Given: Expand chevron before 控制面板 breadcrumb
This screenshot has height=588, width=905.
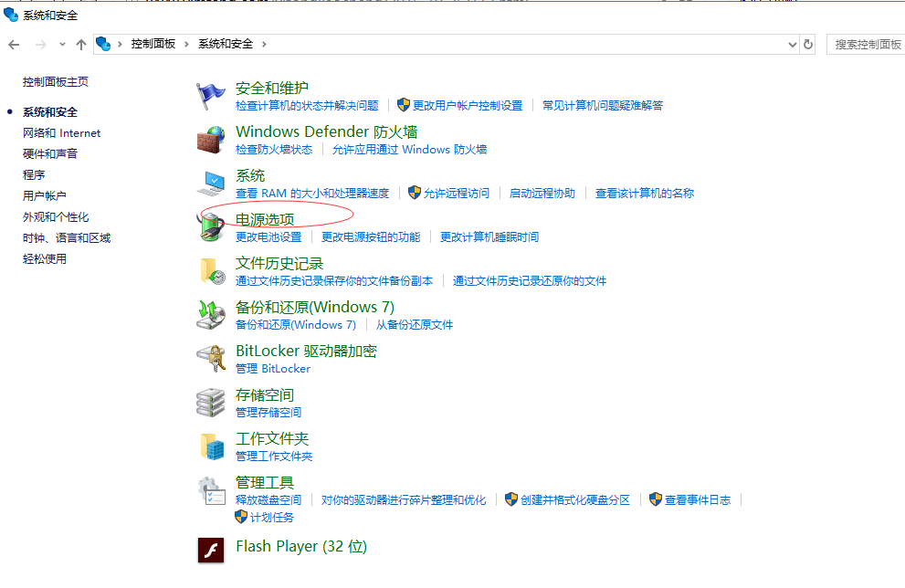Looking at the screenshot, I should pos(120,45).
